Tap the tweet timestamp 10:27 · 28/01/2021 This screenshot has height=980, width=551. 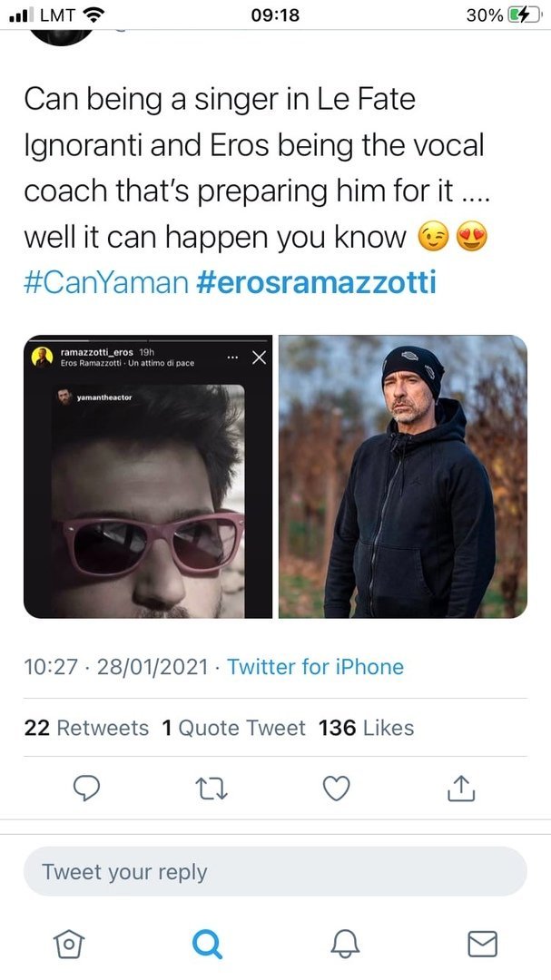(x=117, y=667)
